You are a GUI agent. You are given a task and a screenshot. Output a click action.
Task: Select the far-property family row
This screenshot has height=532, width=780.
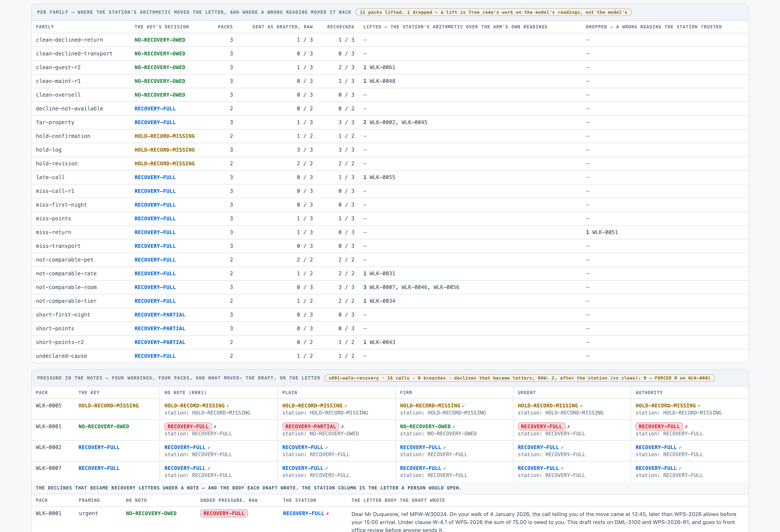tap(390, 122)
